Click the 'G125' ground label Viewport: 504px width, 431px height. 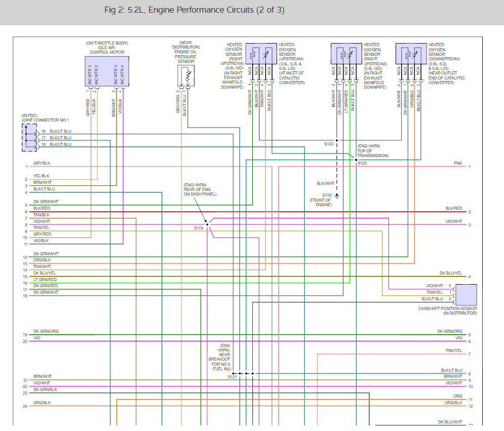coord(327,195)
